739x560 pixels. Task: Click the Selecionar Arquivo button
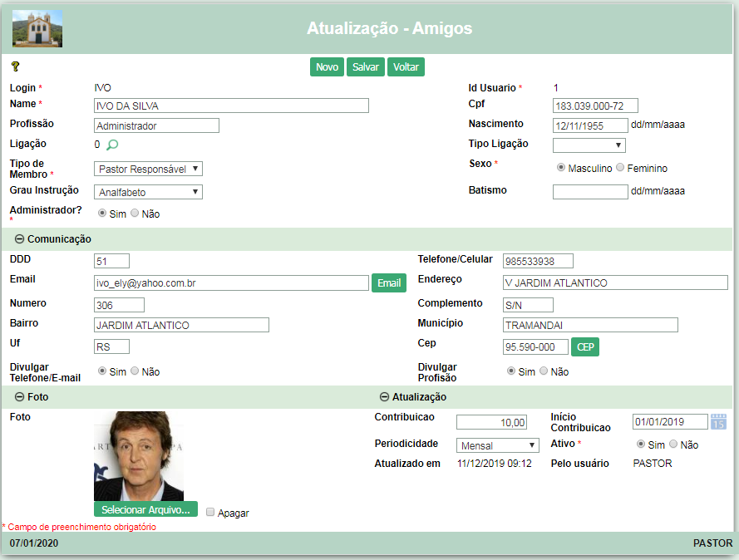point(145,509)
